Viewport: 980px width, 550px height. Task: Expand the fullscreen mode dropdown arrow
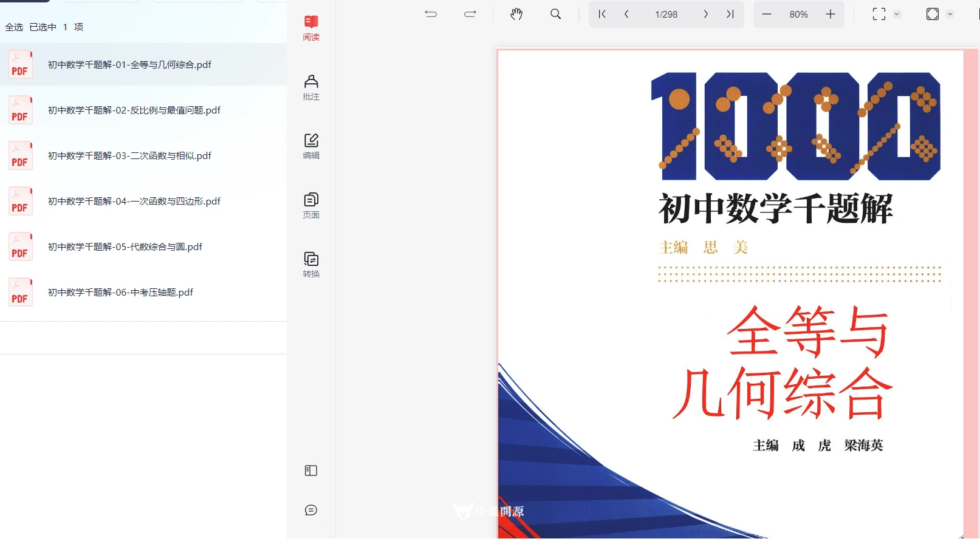(x=897, y=15)
